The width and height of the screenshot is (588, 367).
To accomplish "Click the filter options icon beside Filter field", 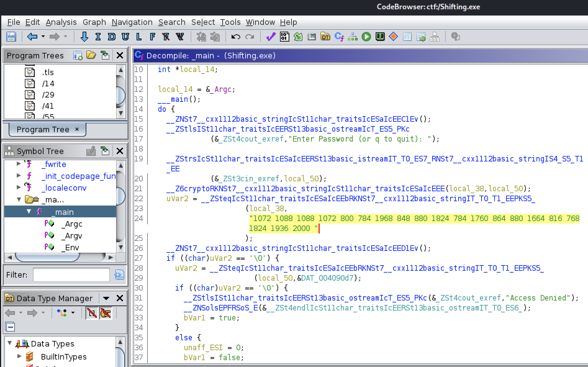I will [119, 275].
